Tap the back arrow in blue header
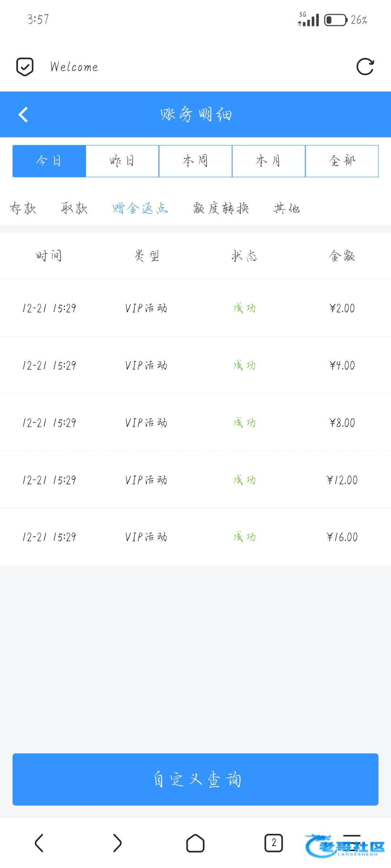The height and width of the screenshot is (868, 391). point(23,115)
